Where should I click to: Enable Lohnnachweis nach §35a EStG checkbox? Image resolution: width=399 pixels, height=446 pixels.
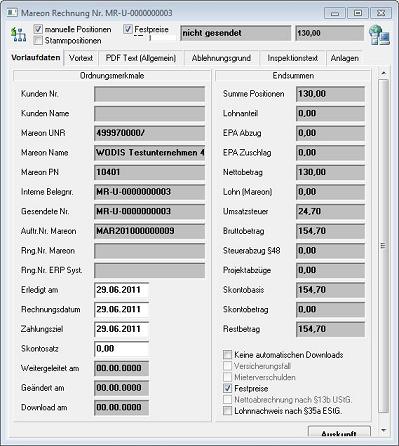tap(227, 411)
